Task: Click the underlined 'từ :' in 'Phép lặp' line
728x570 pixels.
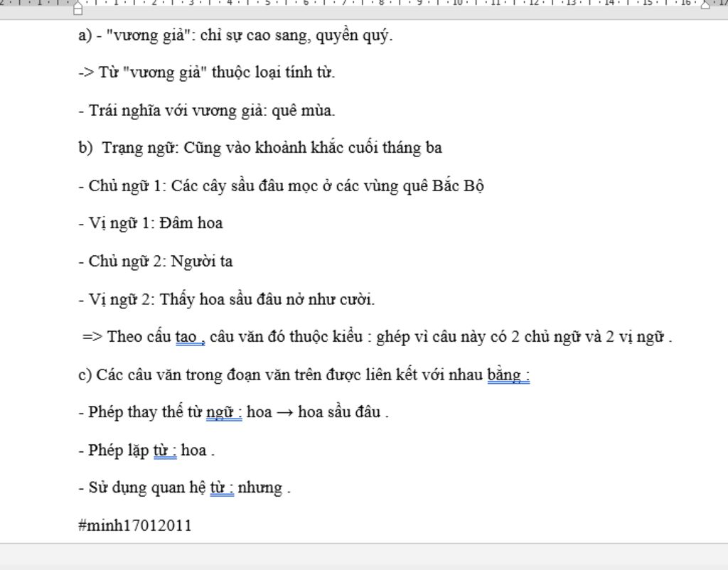Action: tap(165, 451)
